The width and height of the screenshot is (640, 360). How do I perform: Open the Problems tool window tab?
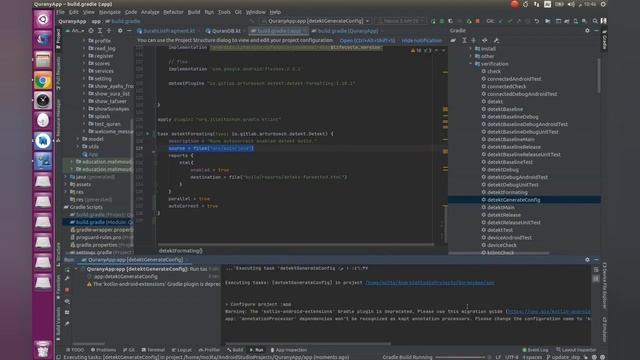pyautogui.click(x=103, y=350)
